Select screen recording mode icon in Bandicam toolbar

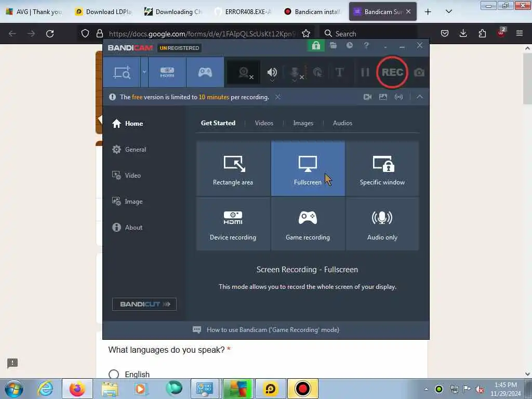(x=122, y=72)
